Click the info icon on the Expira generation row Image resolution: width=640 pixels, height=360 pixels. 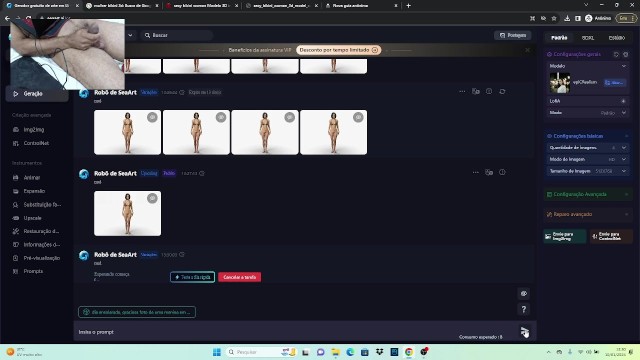point(489,91)
